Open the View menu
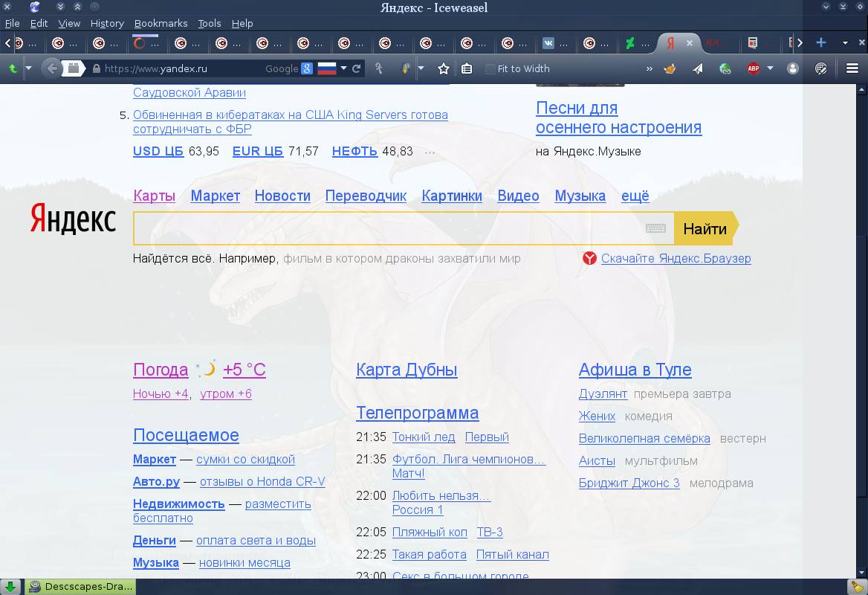This screenshot has height=595, width=868. [x=69, y=23]
